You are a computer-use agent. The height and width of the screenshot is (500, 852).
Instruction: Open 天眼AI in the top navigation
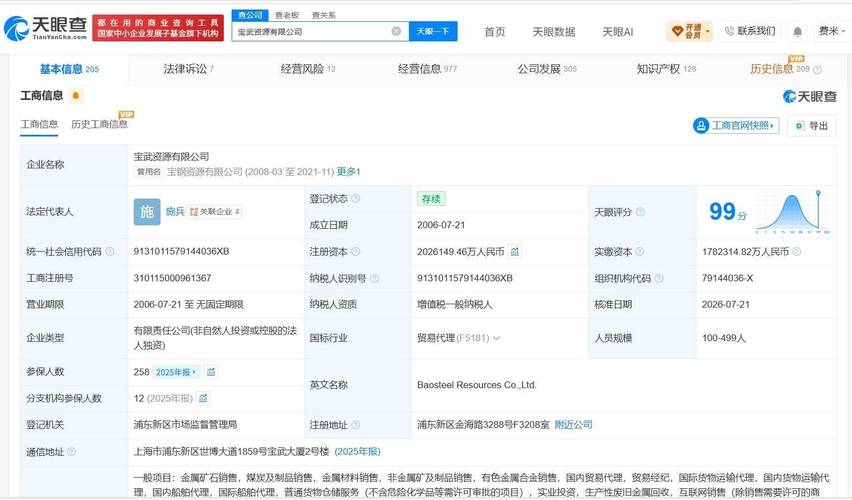click(617, 32)
